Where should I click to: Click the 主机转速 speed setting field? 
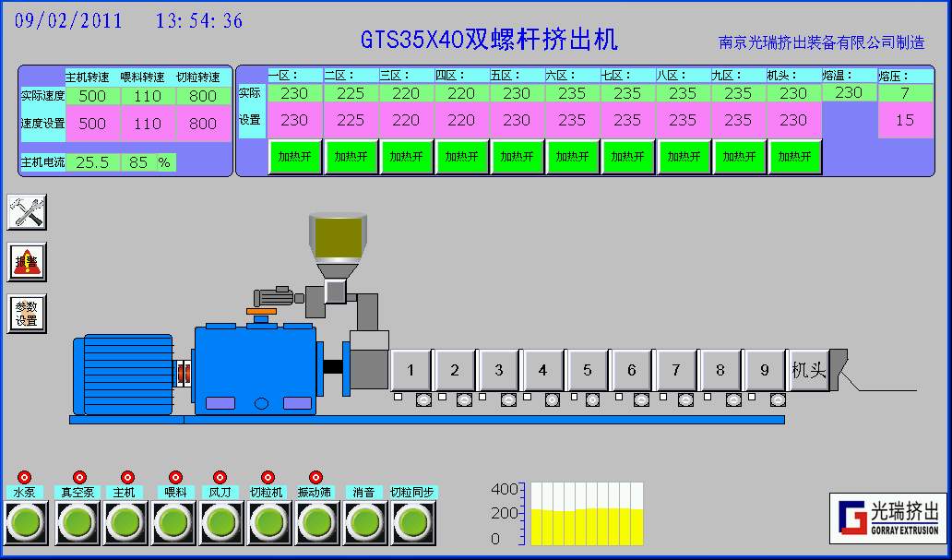pyautogui.click(x=92, y=124)
